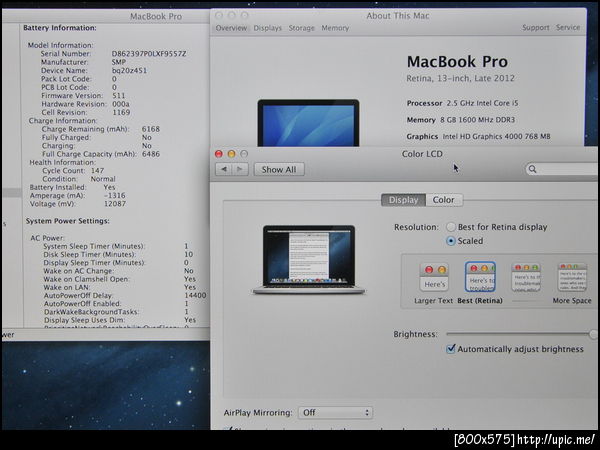Select the Scaled resolution radio button
Screen dimensions: 600x450
(451, 241)
